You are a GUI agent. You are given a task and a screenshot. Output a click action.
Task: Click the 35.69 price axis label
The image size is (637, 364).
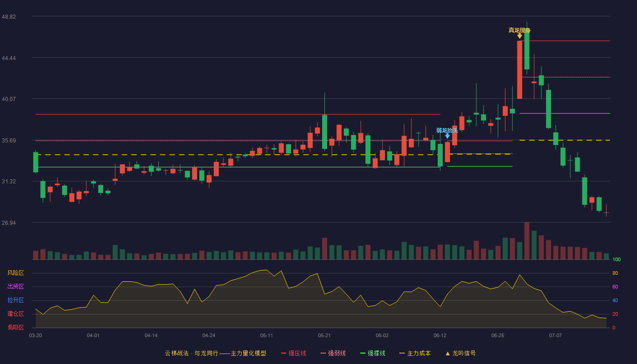coord(9,140)
